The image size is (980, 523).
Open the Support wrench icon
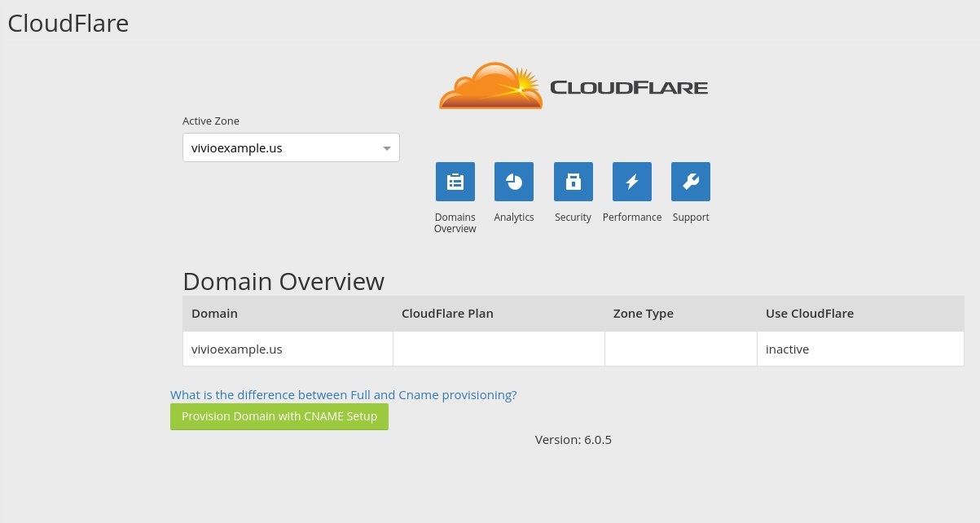(x=691, y=182)
